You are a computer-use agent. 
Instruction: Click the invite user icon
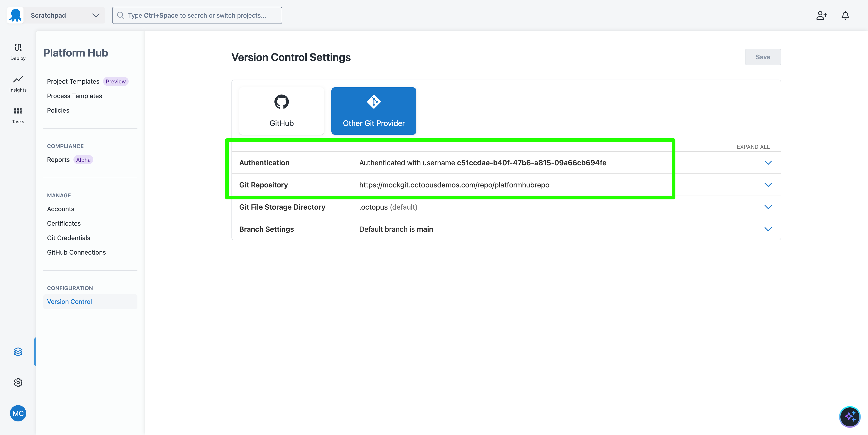(x=821, y=16)
